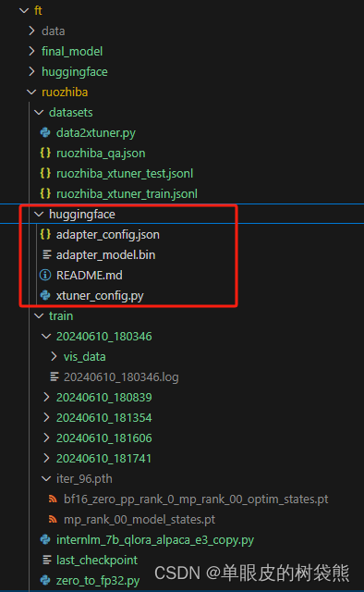The width and height of the screenshot is (364, 592).
Task: Collapse the datasets folder chevron
Action: point(39,112)
